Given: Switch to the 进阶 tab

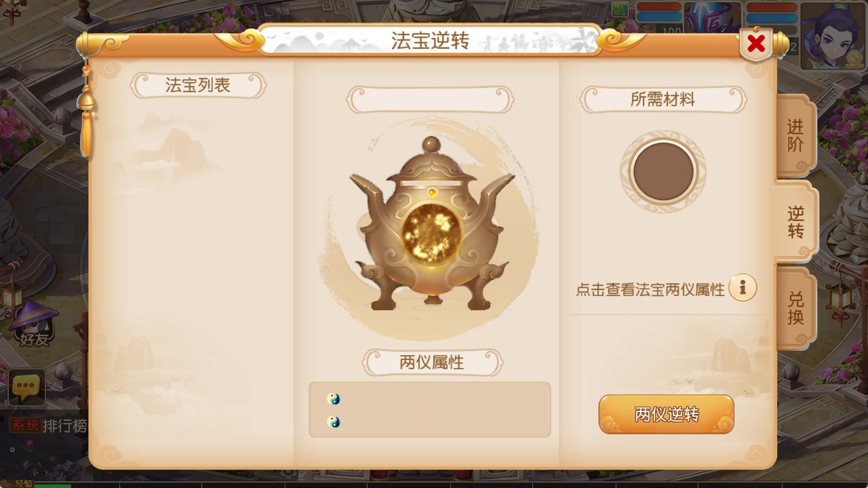Looking at the screenshot, I should (x=795, y=136).
